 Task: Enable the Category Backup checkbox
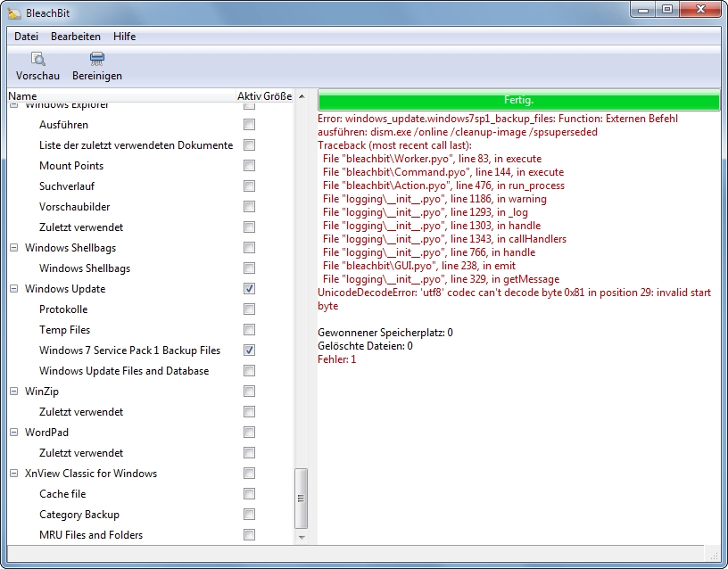tap(249, 515)
